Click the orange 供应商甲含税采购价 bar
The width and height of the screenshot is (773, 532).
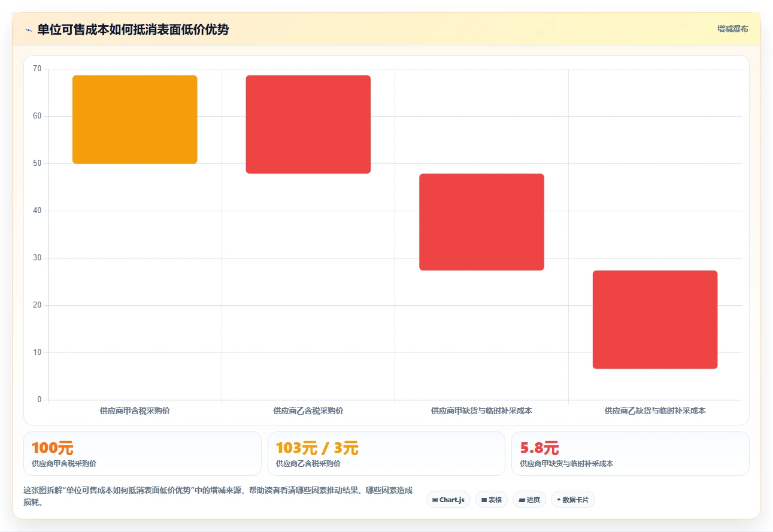click(x=135, y=120)
